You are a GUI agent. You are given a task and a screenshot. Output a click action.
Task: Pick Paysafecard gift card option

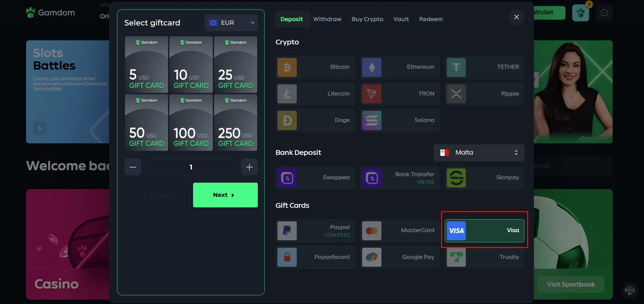pyautogui.click(x=315, y=257)
